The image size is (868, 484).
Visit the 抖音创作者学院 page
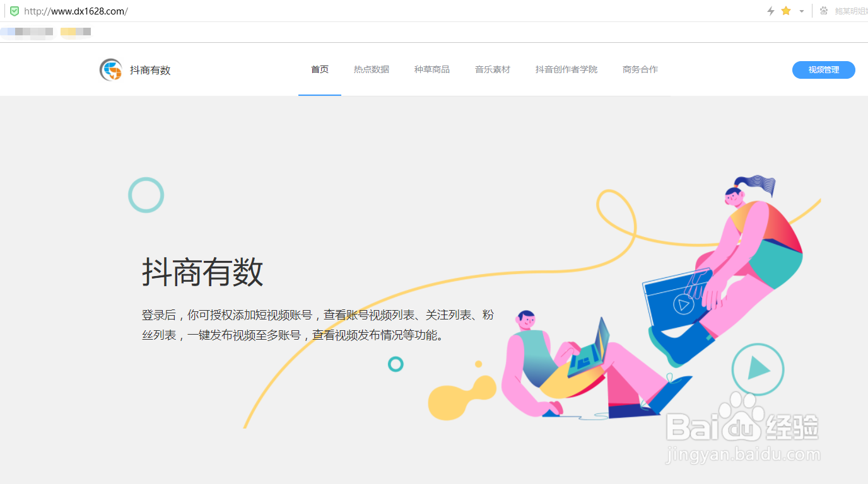(x=566, y=69)
